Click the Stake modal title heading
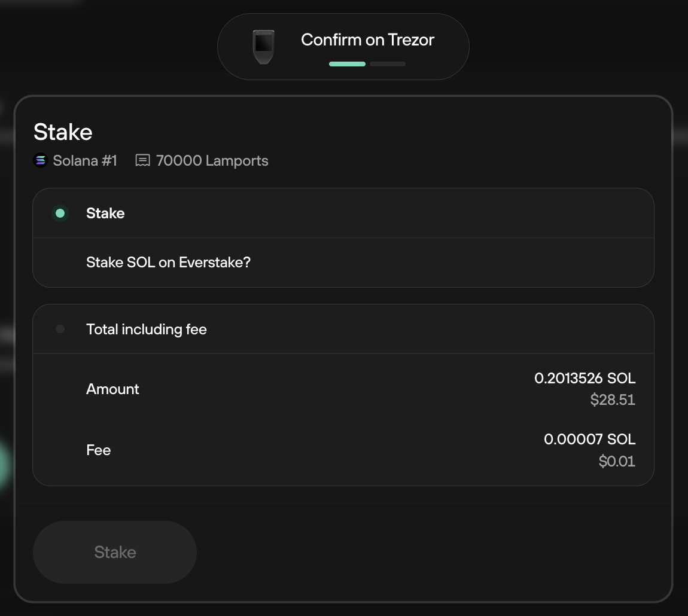The height and width of the screenshot is (616, 688). (x=63, y=132)
